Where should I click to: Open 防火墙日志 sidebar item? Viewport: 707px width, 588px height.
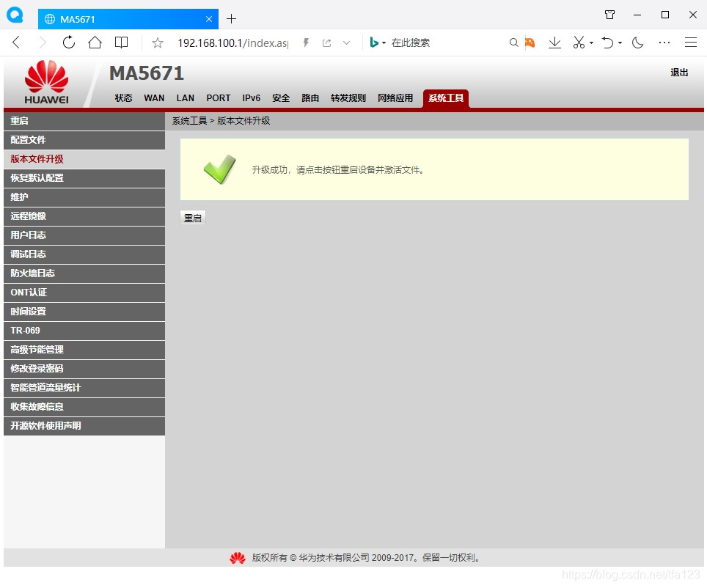[84, 273]
